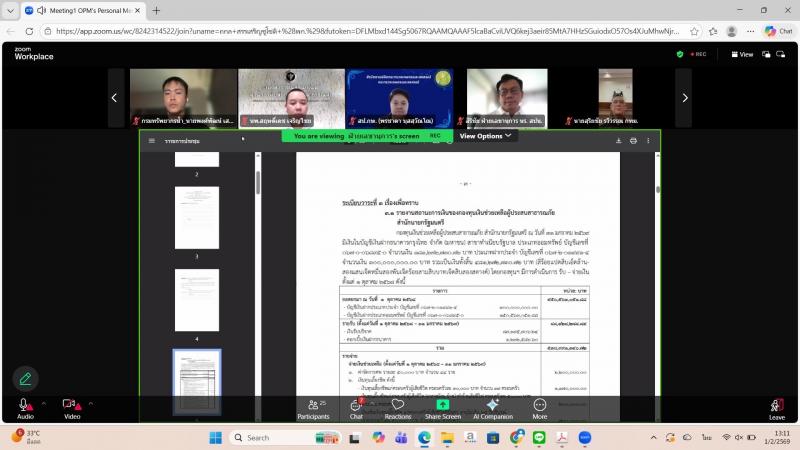Toggle system volume mute icon in tray
The width and height of the screenshot is (800, 450).
[739, 437]
